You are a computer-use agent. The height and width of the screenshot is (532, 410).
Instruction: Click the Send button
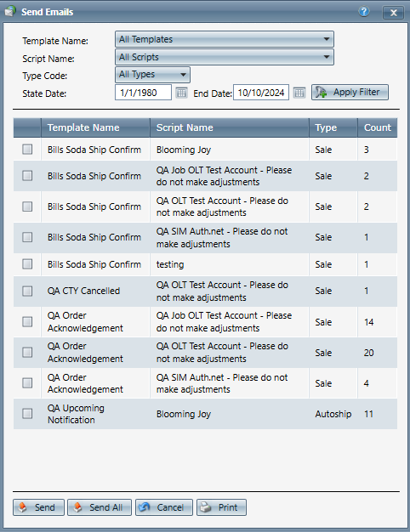[38, 507]
